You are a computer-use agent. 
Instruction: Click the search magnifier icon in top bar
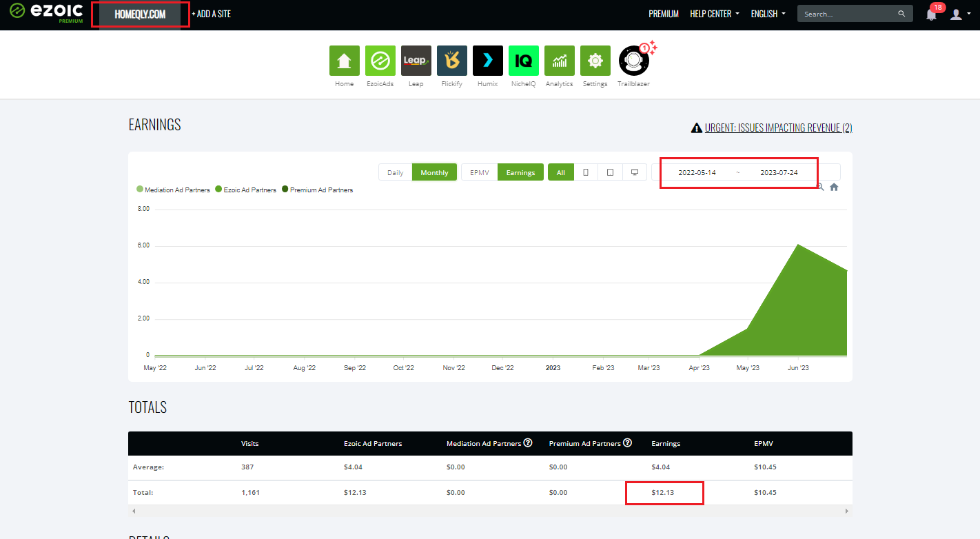click(901, 14)
